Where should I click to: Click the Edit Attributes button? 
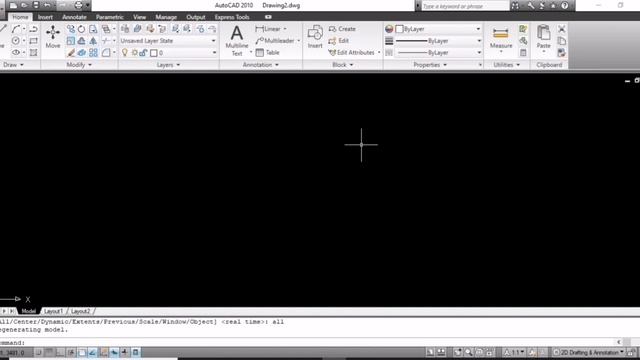(x=353, y=53)
